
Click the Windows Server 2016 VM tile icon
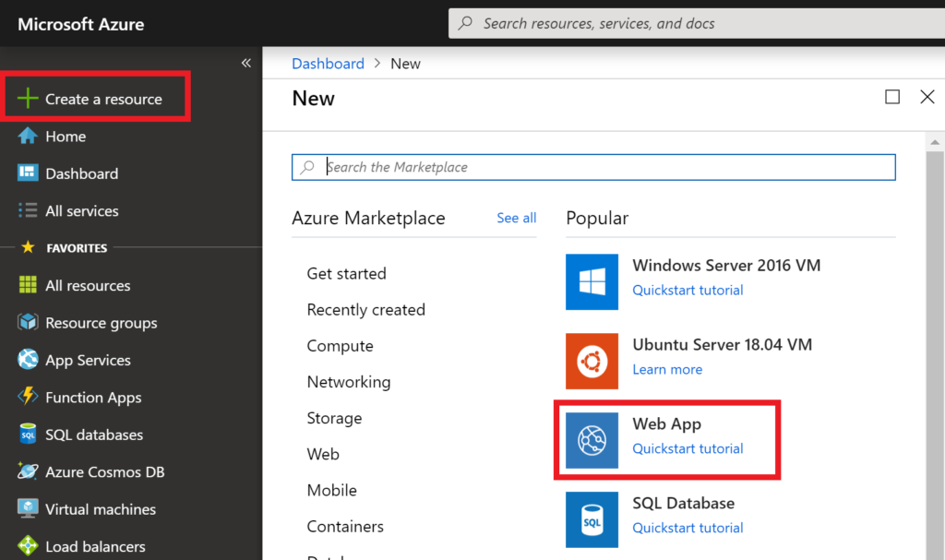pyautogui.click(x=592, y=281)
